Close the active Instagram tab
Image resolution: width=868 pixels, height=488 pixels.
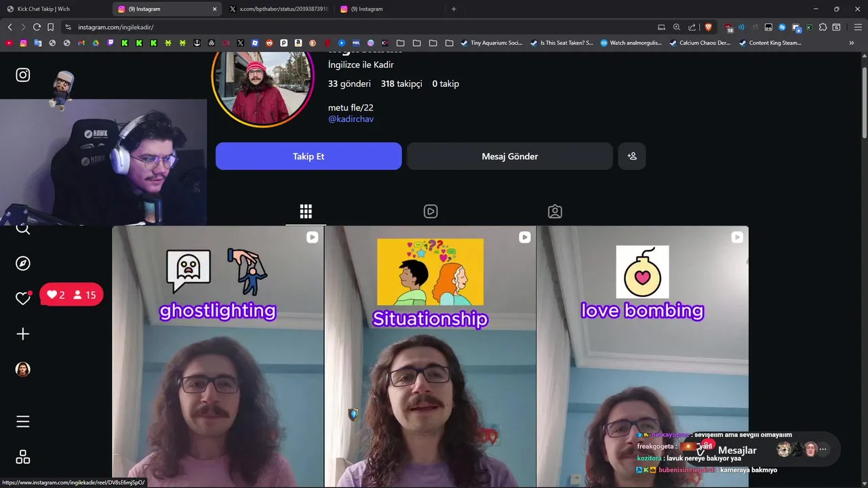point(214,9)
